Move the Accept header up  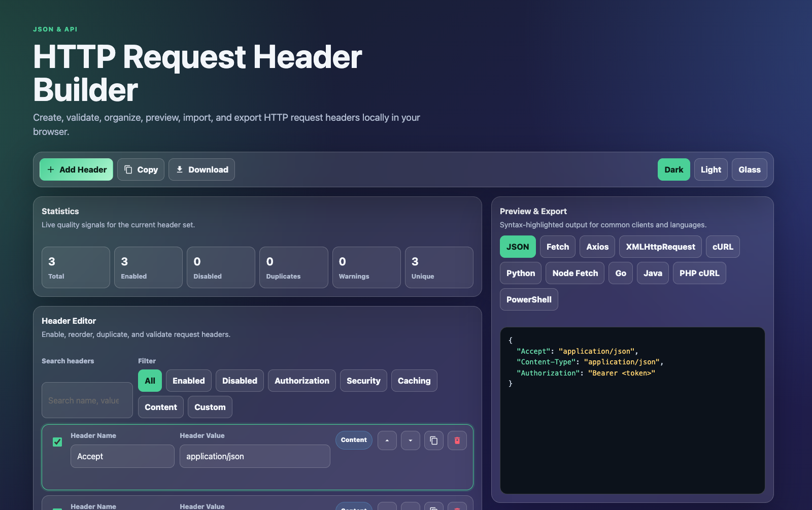tap(387, 440)
